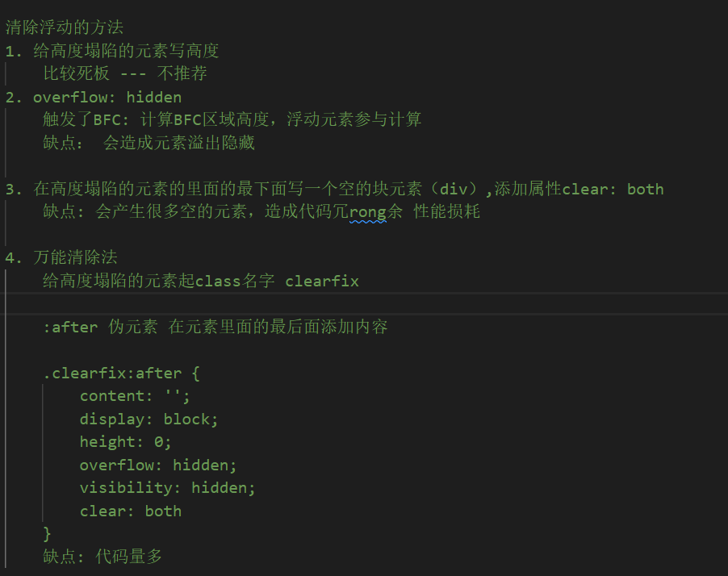Click the closing brace of the clearfix rule

click(x=47, y=534)
